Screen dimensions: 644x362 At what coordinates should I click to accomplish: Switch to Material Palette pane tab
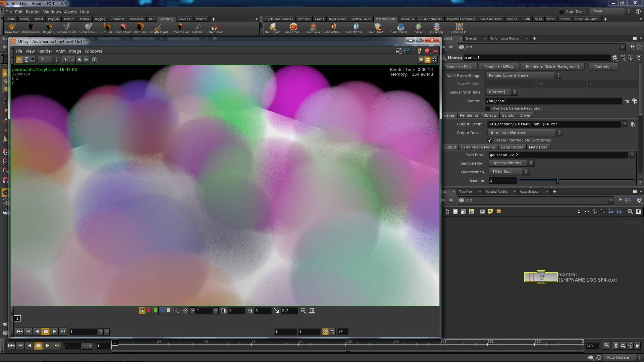pos(496,192)
